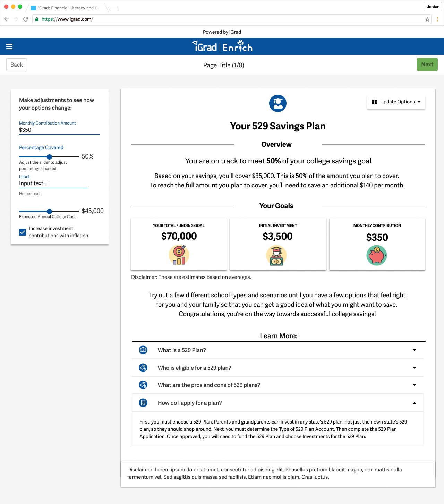This screenshot has width=444, height=504.
Task: Open the browser three-dot menu
Action: tap(438, 19)
